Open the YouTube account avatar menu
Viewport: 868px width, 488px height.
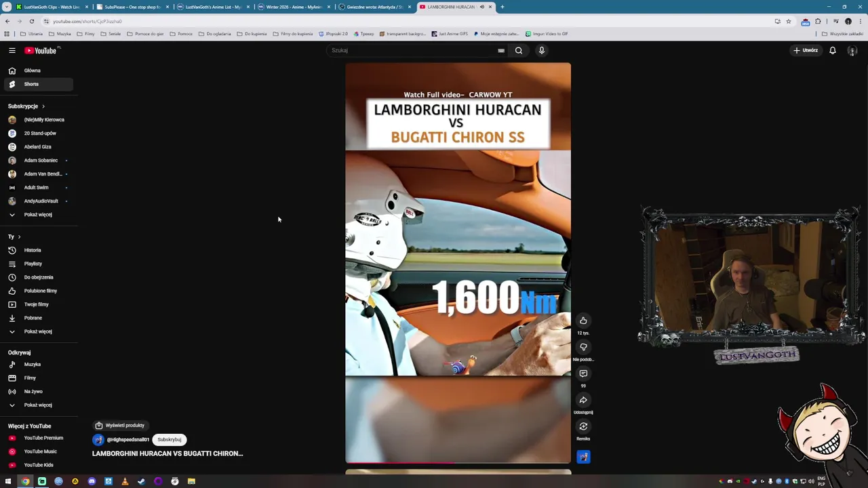point(852,51)
